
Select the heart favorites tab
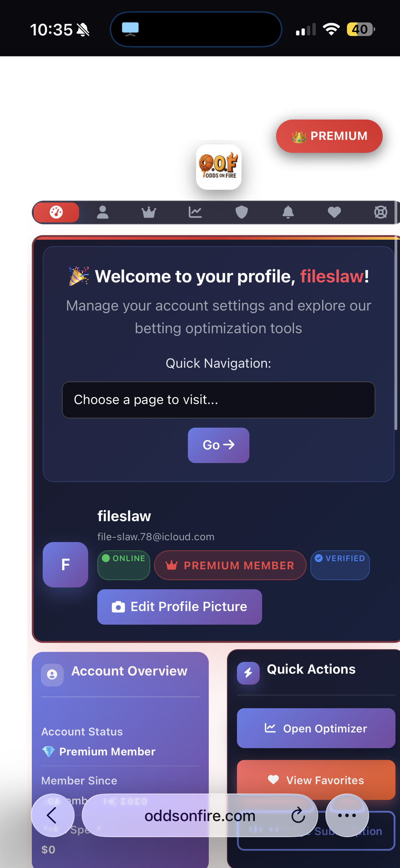pos(334,212)
